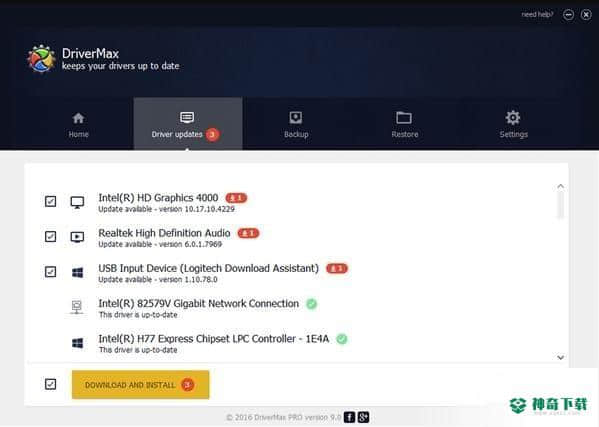
Task: Open the Settings tab
Action: click(x=513, y=125)
